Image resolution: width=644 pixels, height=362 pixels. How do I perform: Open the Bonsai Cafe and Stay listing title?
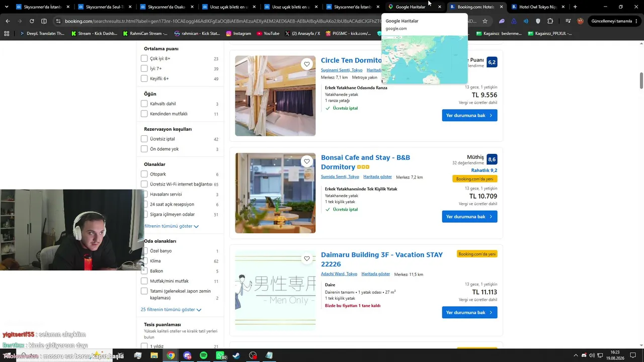365,162
